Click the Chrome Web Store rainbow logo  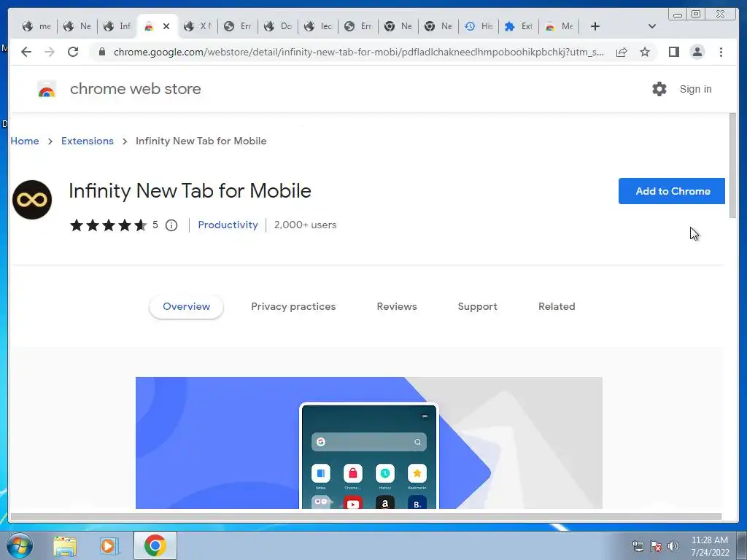tap(47, 89)
